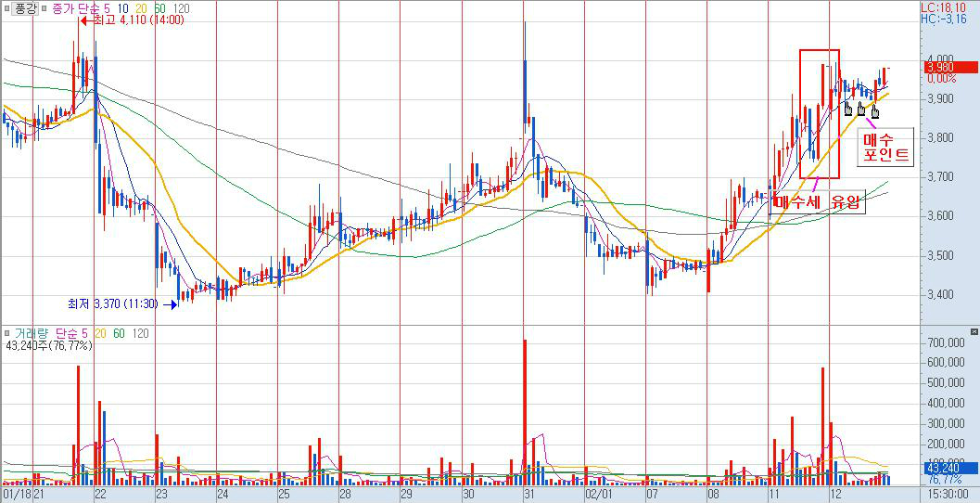
Task: Click the square marker before 종가 단순
Action: [x=45, y=9]
